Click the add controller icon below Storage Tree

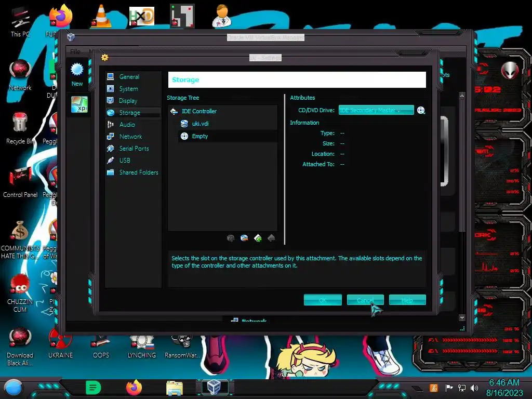click(231, 238)
